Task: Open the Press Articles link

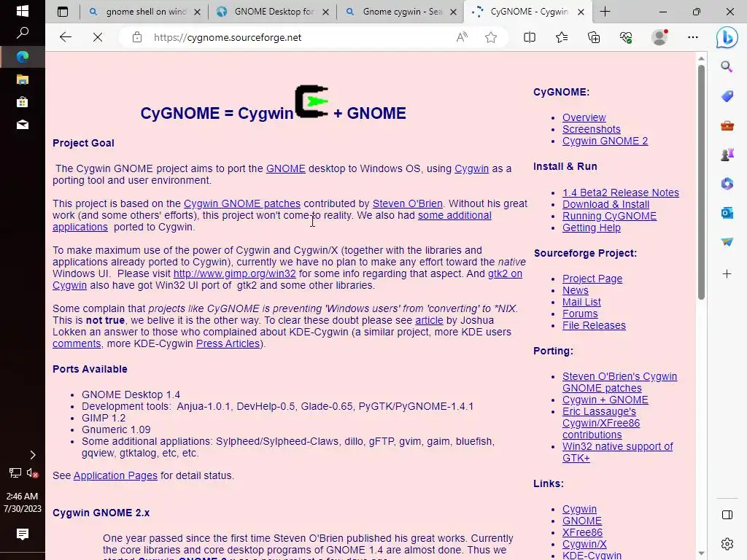Action: pos(228,343)
